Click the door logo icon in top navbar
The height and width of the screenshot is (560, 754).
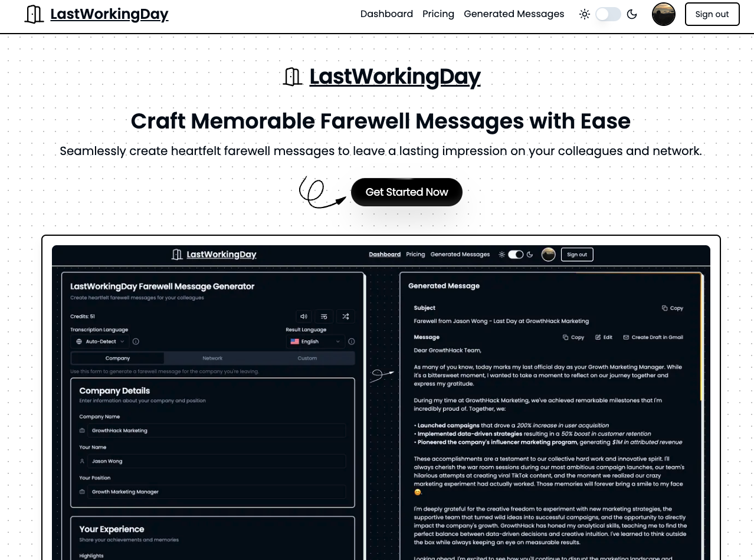[34, 14]
